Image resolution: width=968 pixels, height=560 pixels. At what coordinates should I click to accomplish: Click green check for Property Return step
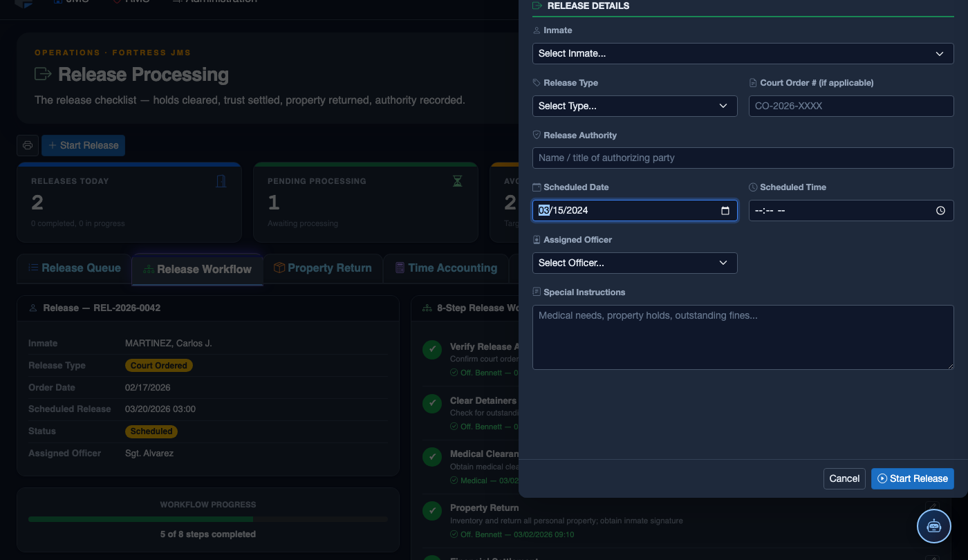(432, 511)
